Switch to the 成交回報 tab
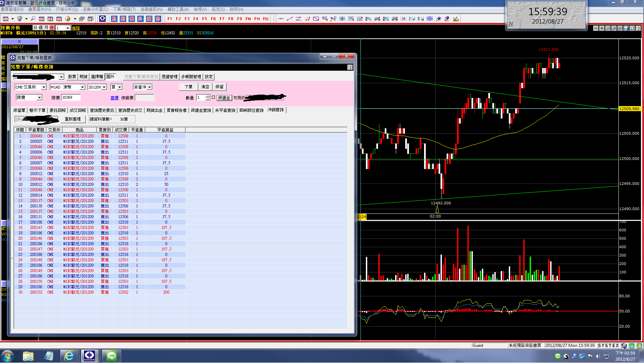 [78, 110]
